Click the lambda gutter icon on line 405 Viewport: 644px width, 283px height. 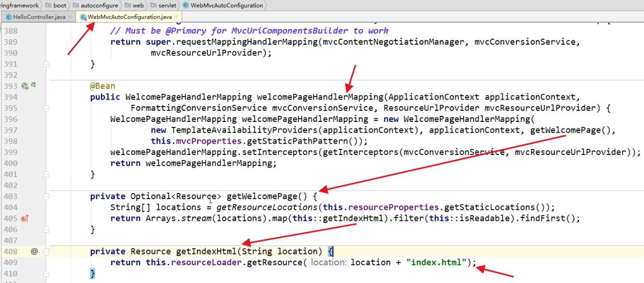tap(24, 218)
